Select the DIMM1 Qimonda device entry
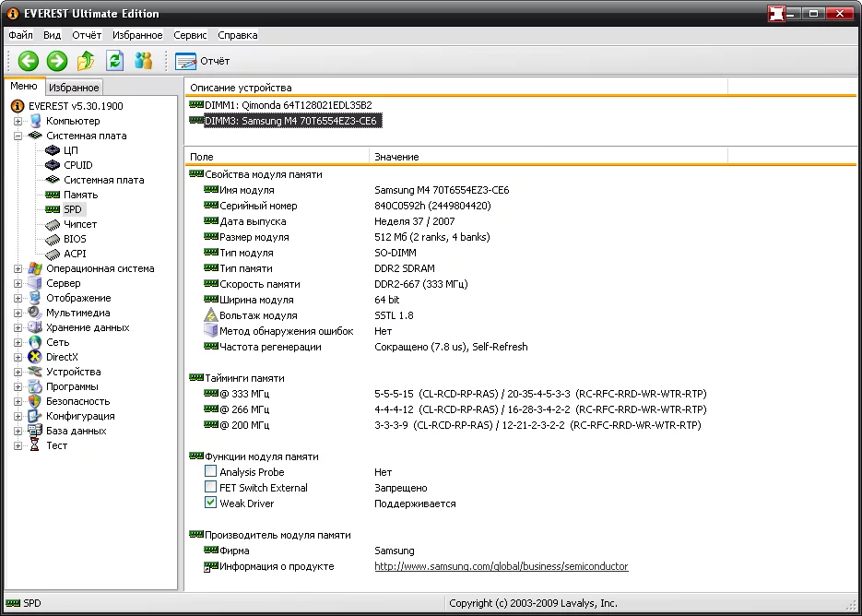The height and width of the screenshot is (616, 862). tap(288, 105)
